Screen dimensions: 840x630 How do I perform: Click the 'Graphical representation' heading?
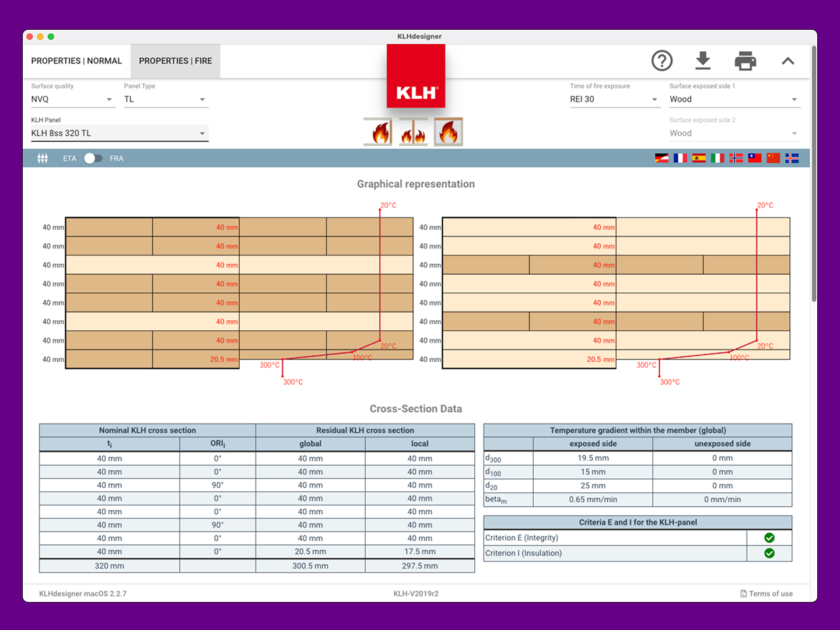point(416,184)
